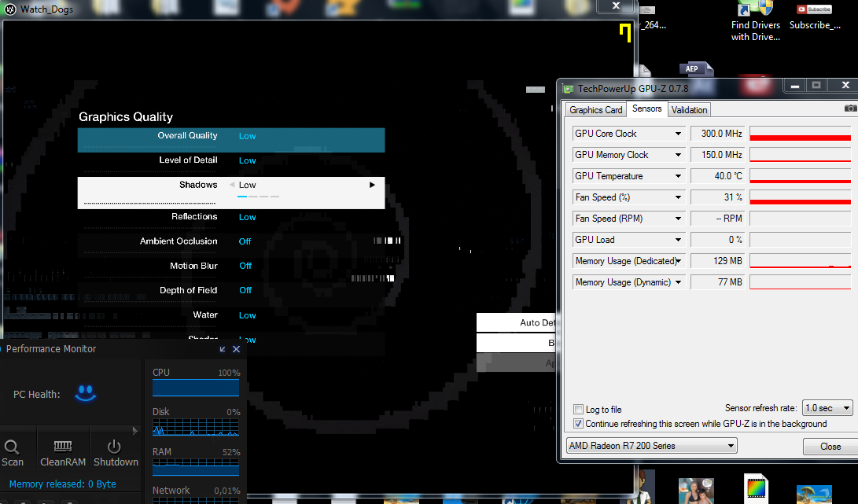Open the AMD Radeon R7 200 Series selector

click(652, 446)
